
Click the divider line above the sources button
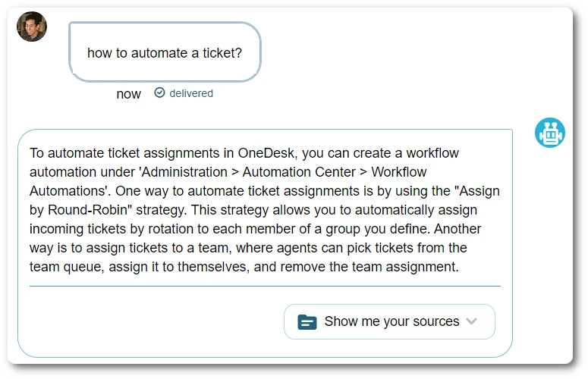[x=265, y=287]
